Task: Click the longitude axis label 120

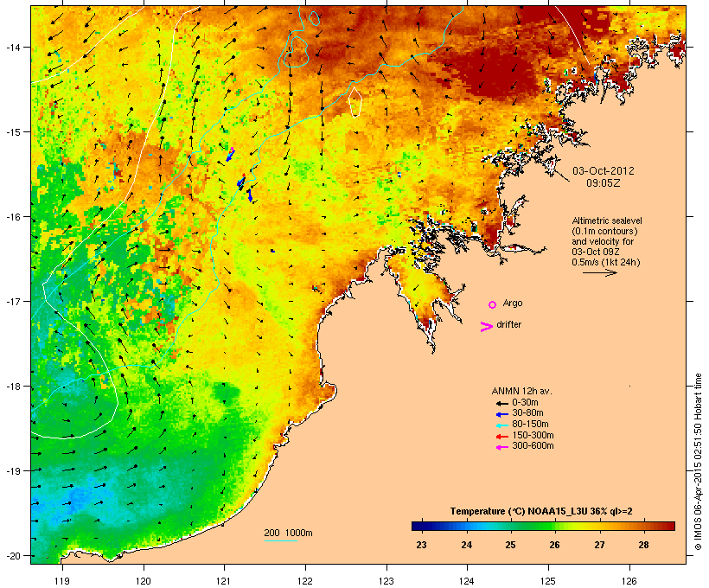Action: [x=144, y=581]
